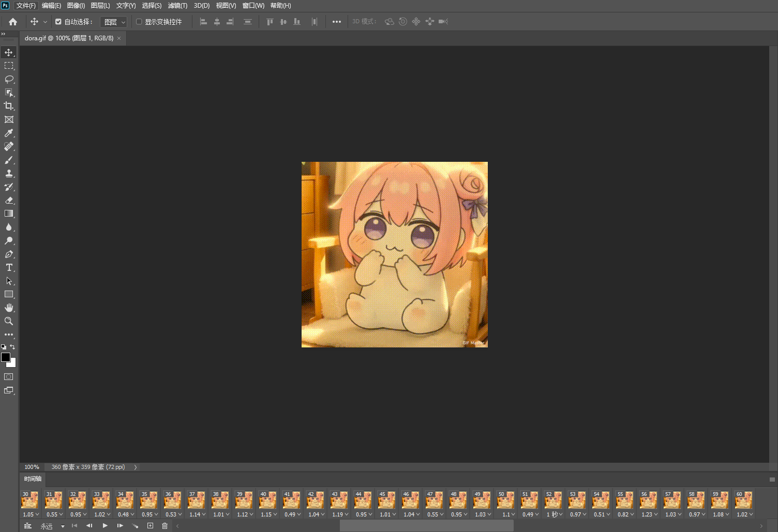
Task: Toggle Quick Mask mode button
Action: click(x=9, y=377)
